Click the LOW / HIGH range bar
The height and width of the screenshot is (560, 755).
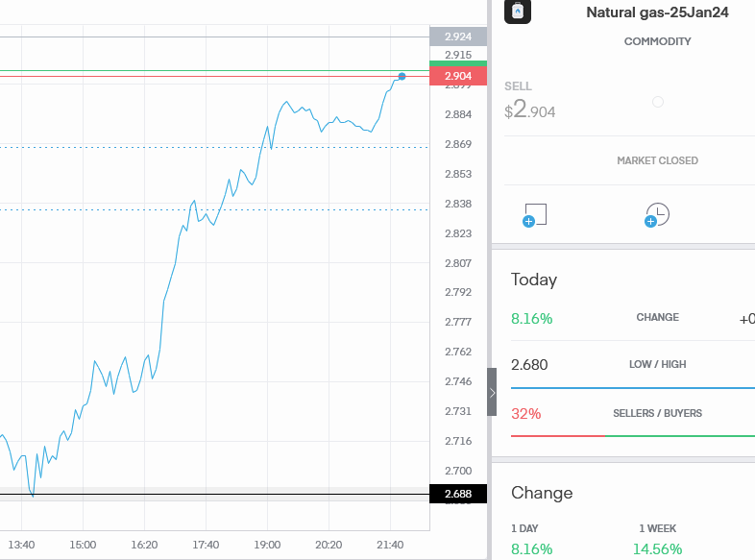[x=632, y=388]
